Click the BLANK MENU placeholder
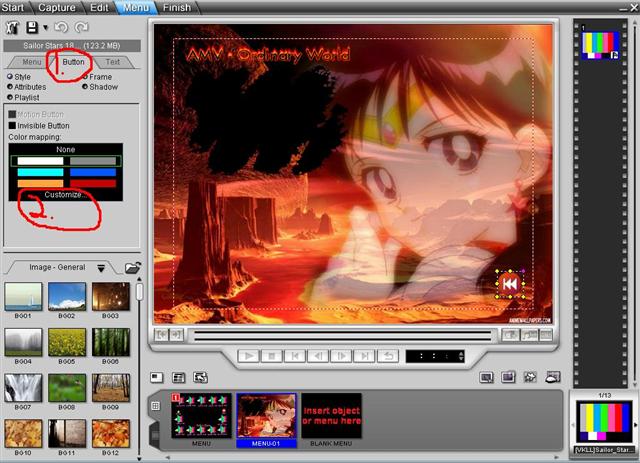The width and height of the screenshot is (640, 463). [x=331, y=416]
